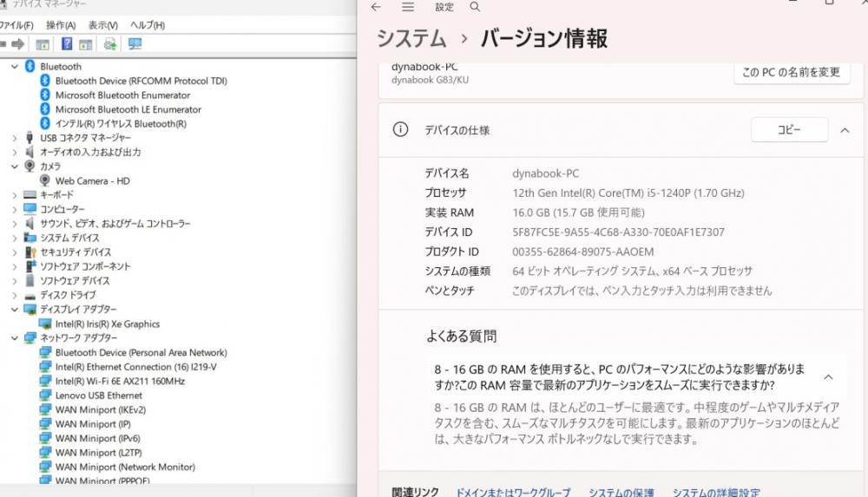Click the USB コネクタ マネージャー plug icon
The image size is (868, 497).
click(30, 138)
